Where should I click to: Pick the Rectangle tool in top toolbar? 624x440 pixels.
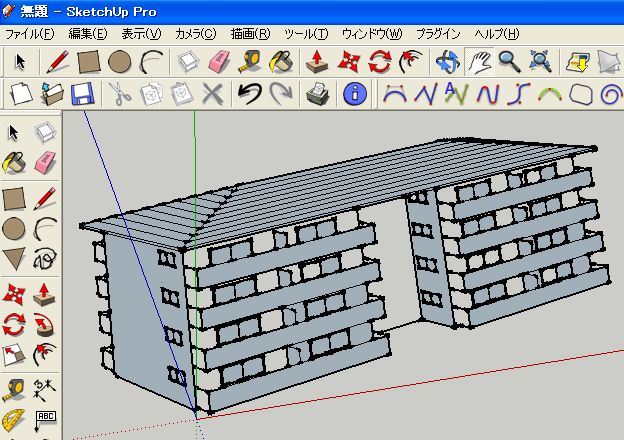[x=88, y=62]
